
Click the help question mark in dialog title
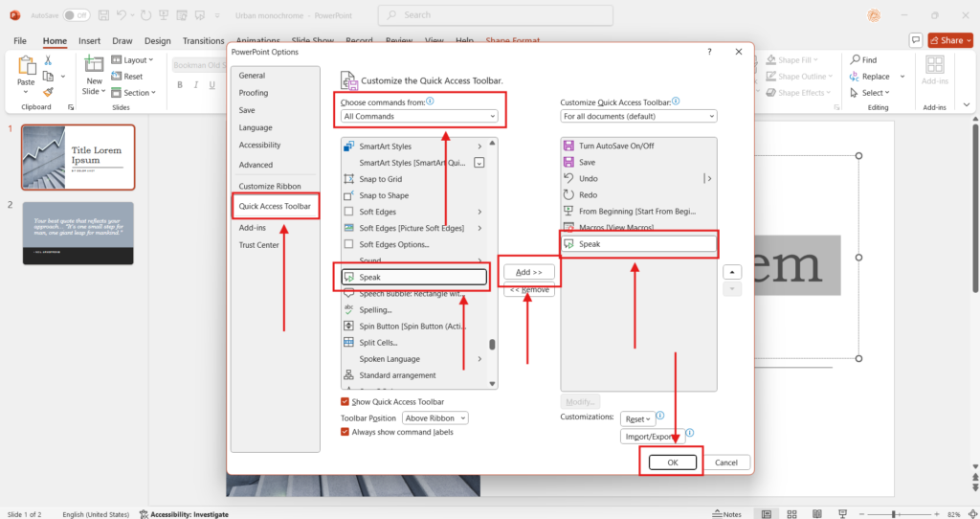(709, 52)
